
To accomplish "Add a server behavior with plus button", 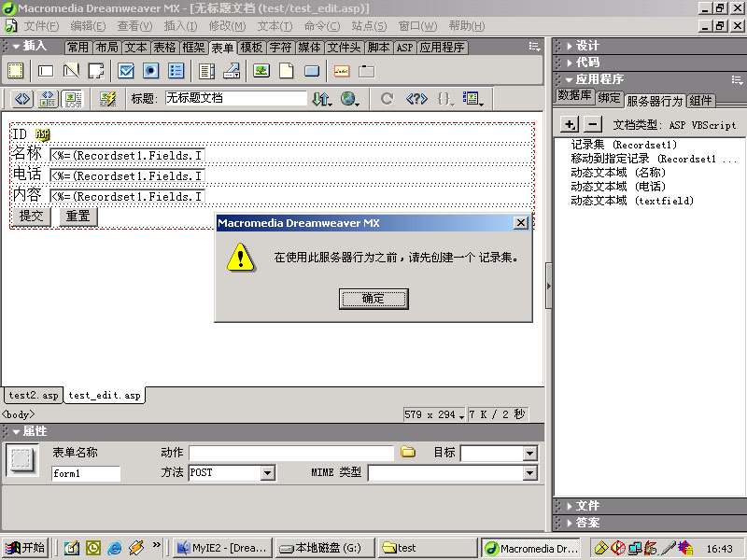I will (x=570, y=124).
